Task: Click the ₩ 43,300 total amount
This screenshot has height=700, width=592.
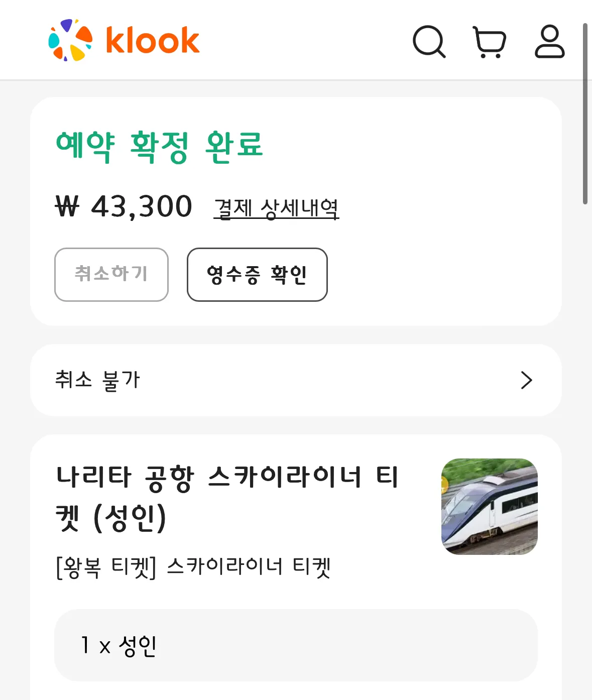Action: pyautogui.click(x=124, y=206)
